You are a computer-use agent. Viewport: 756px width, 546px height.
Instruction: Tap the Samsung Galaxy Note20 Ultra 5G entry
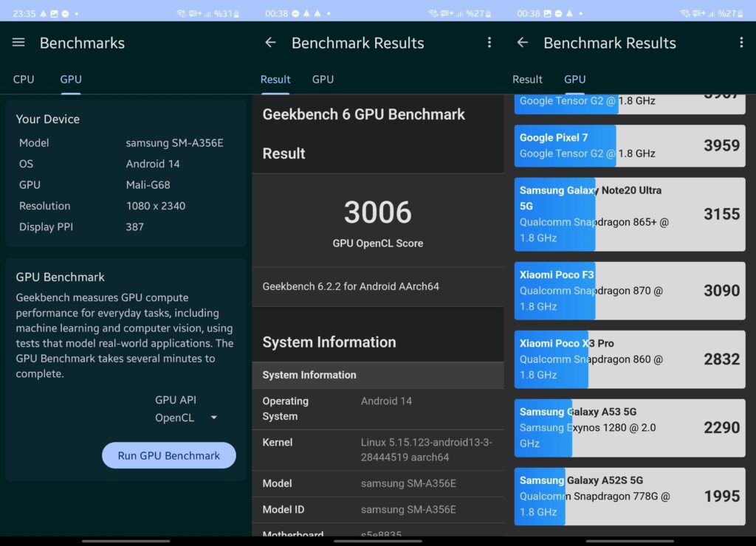629,214
